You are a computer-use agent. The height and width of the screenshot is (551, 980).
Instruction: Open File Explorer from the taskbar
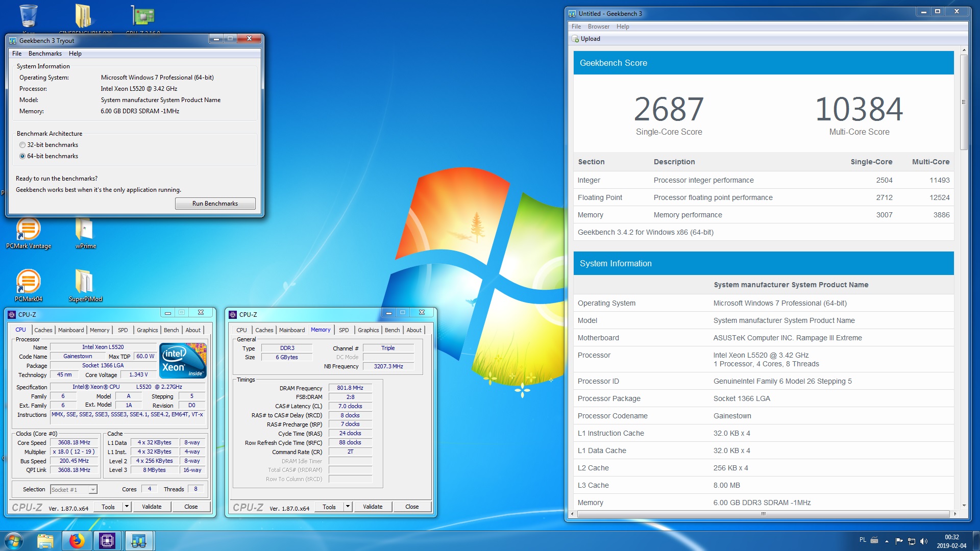[x=45, y=541]
